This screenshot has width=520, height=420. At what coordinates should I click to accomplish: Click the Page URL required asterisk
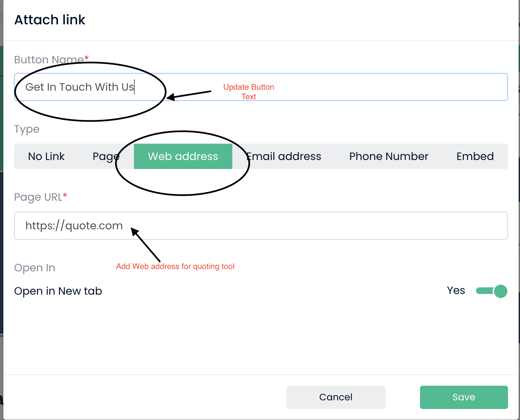pos(65,195)
